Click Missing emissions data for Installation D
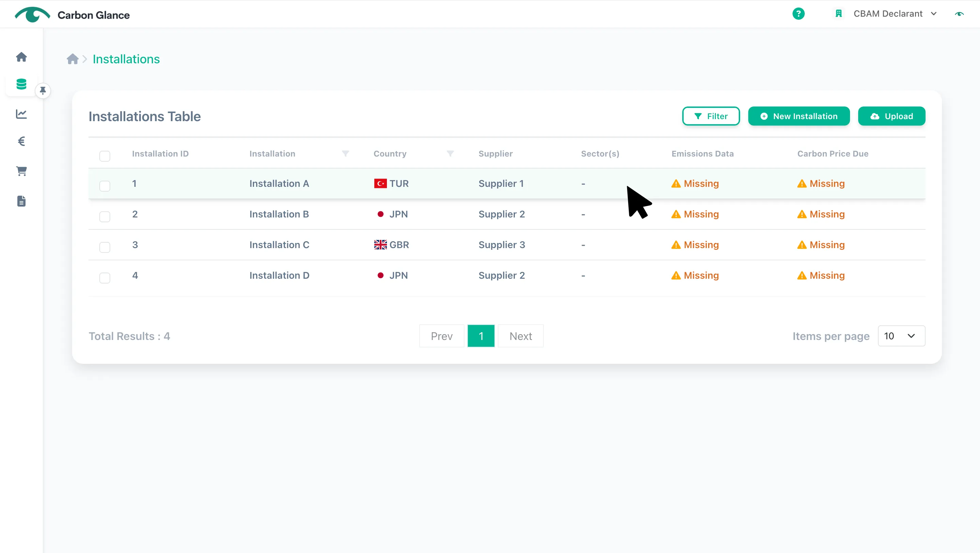980x553 pixels. (695, 276)
